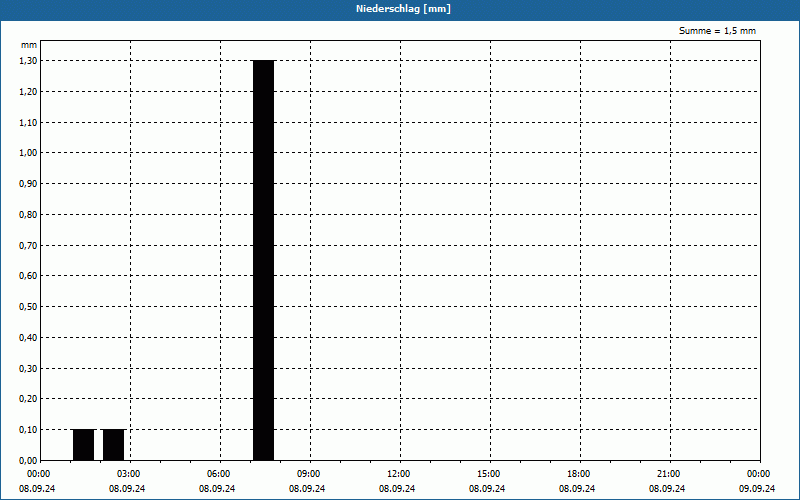This screenshot has height=500, width=800.
Task: Click the 15:00 time label
Action: tap(488, 474)
